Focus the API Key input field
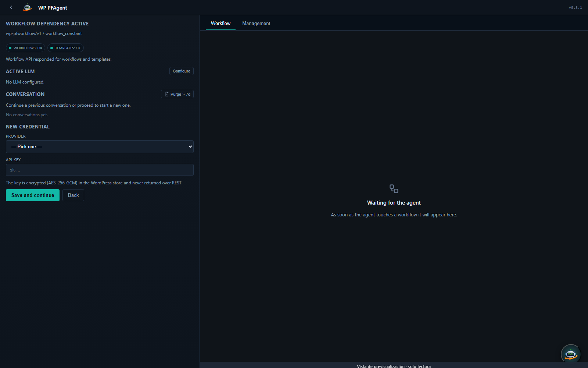 pyautogui.click(x=100, y=170)
